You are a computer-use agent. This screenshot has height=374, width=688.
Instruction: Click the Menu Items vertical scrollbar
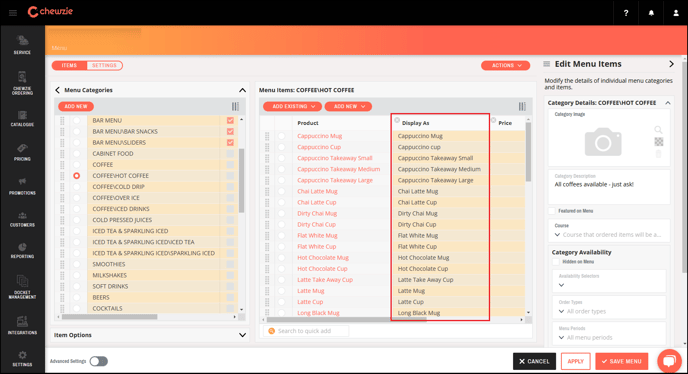[528, 152]
